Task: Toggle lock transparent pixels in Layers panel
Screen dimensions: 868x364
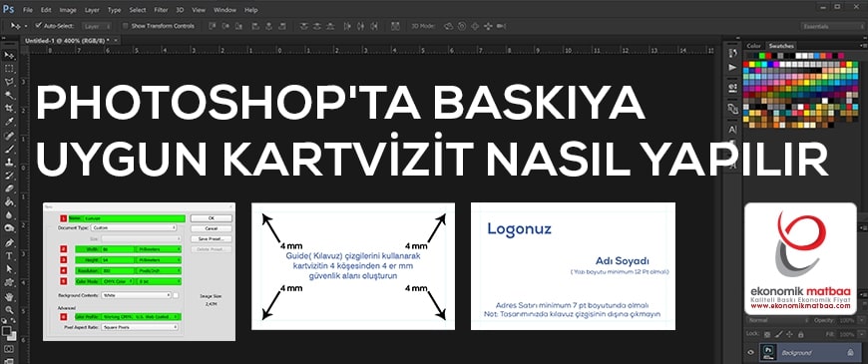Action: (x=766, y=334)
